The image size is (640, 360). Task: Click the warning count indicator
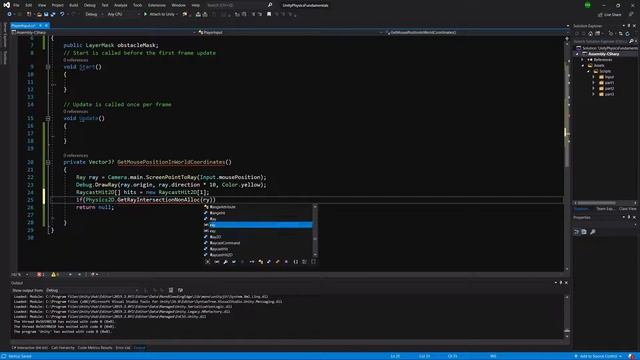(55, 275)
